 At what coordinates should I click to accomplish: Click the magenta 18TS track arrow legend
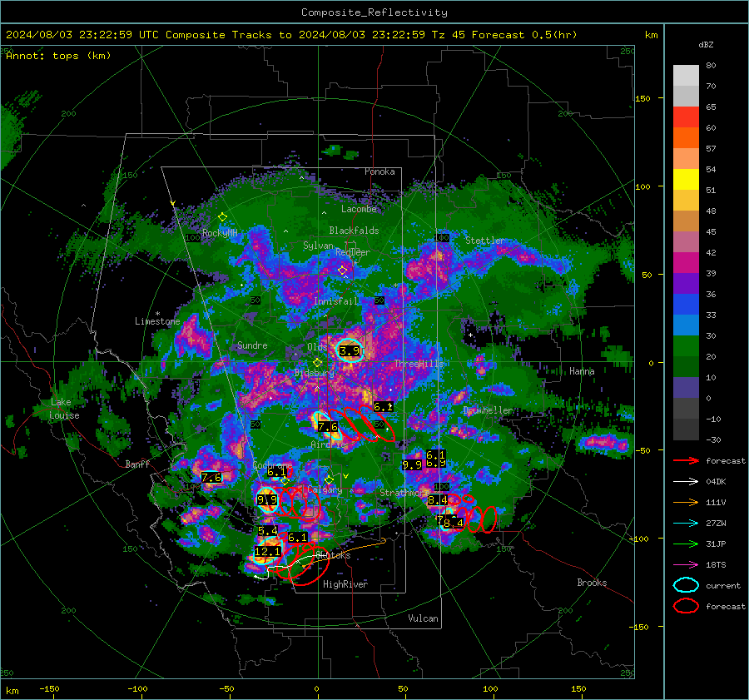686,565
